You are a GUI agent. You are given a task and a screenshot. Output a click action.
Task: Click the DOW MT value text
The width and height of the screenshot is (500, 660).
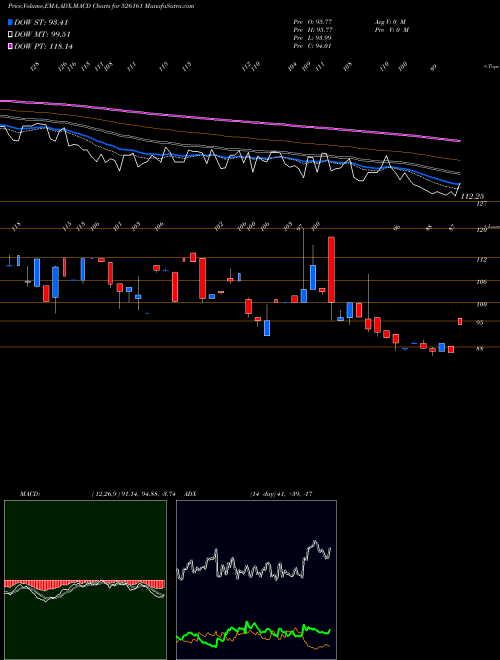click(42, 35)
